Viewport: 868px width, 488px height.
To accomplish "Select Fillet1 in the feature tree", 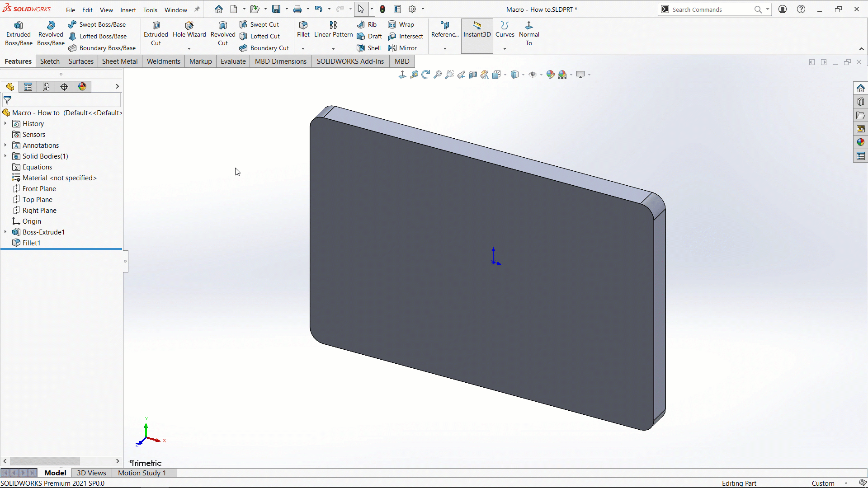I will [x=31, y=243].
